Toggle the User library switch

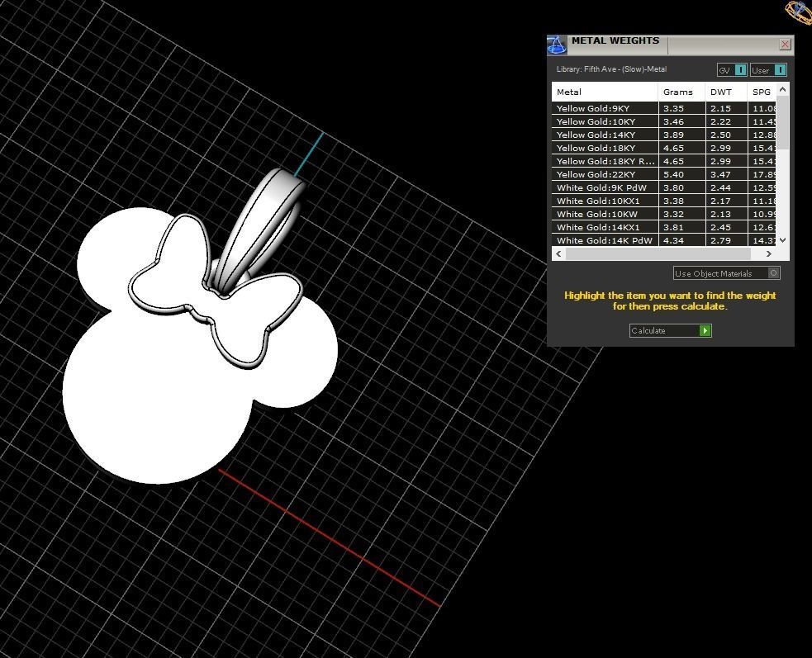[x=768, y=70]
